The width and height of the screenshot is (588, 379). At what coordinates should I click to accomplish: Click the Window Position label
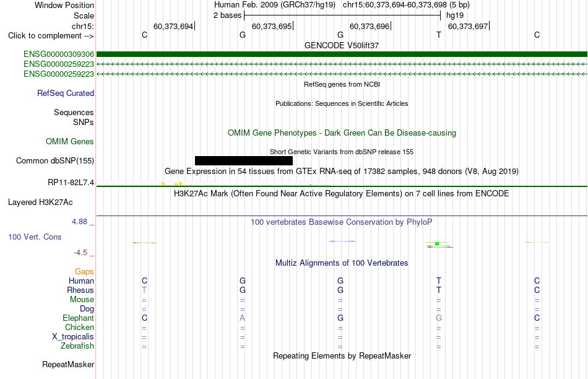(64, 5)
